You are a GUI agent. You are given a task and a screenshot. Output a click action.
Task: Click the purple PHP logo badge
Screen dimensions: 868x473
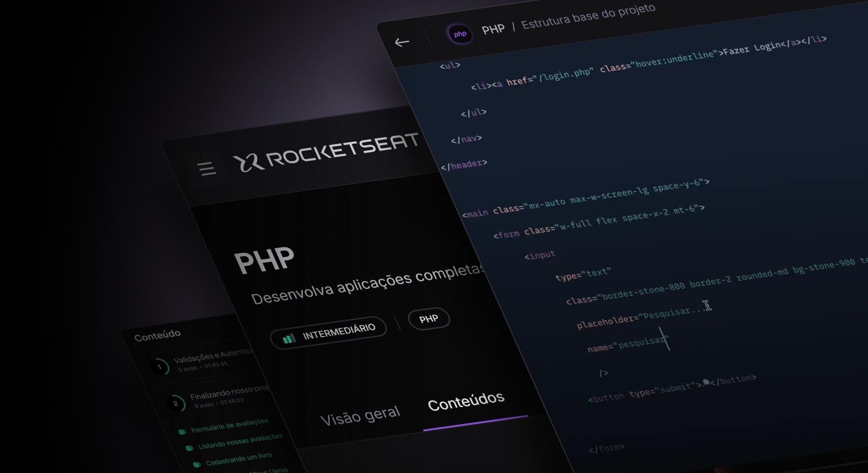[460, 34]
